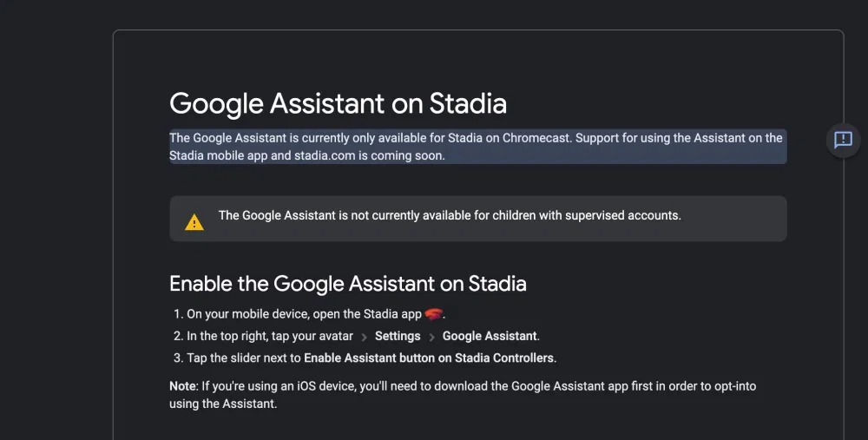Click the bold "Settings" text in step two

(x=398, y=336)
